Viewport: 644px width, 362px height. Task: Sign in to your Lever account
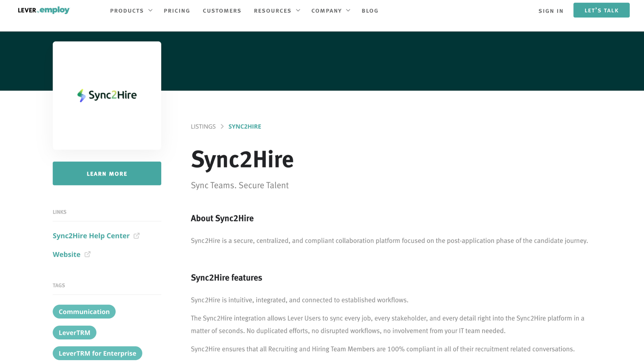click(551, 11)
